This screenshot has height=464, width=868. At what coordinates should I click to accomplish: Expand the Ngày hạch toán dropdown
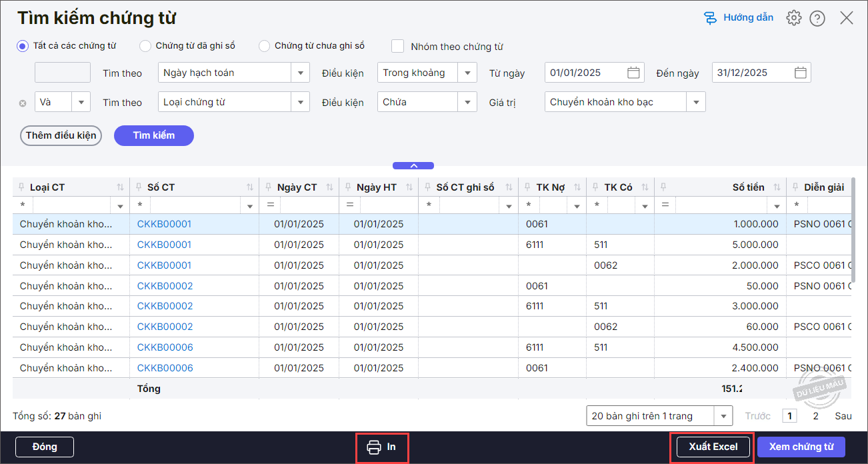point(300,73)
